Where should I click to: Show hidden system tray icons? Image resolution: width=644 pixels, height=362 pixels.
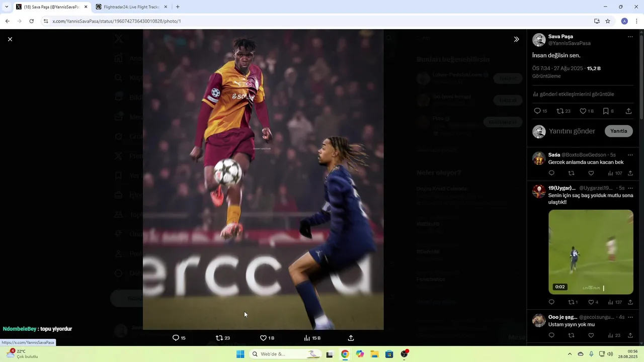[570, 354]
